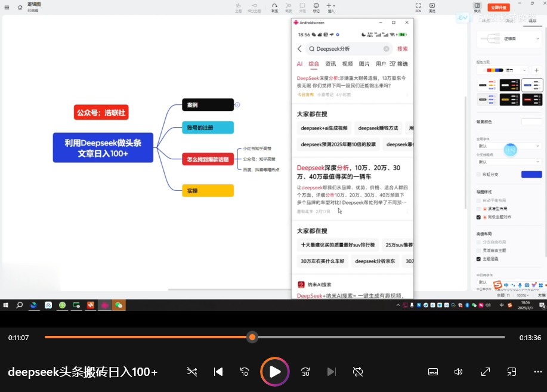Add a subtopic (子主题)

point(254,7)
